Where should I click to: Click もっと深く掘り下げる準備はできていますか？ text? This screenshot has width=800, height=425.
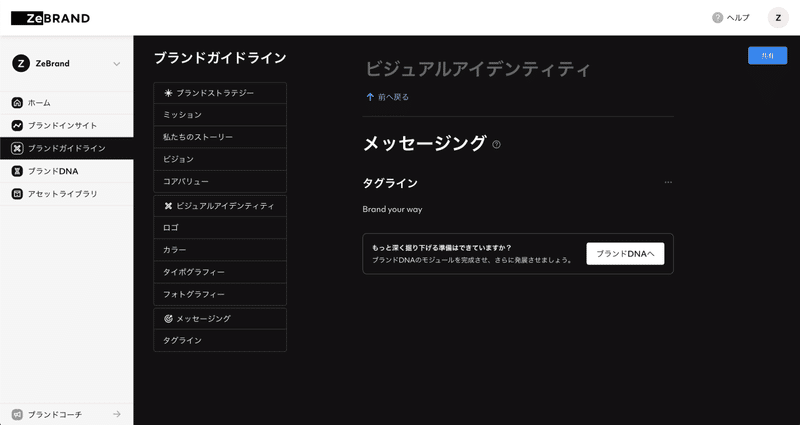coord(442,248)
